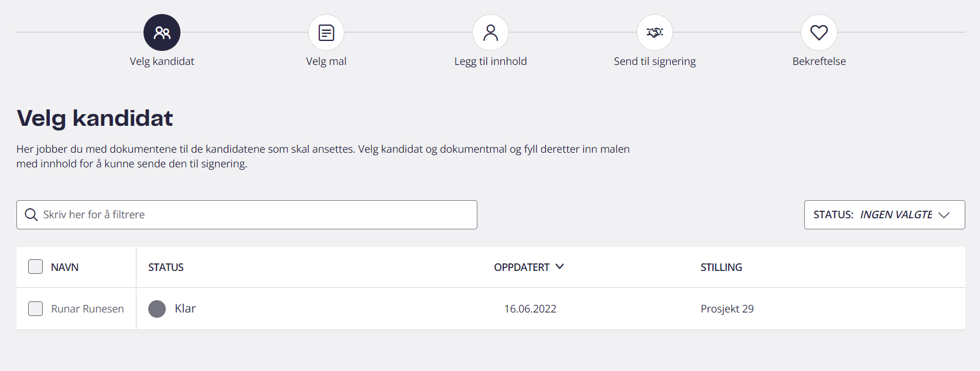
Task: Select the Legg til innhold step label
Action: coord(490,61)
